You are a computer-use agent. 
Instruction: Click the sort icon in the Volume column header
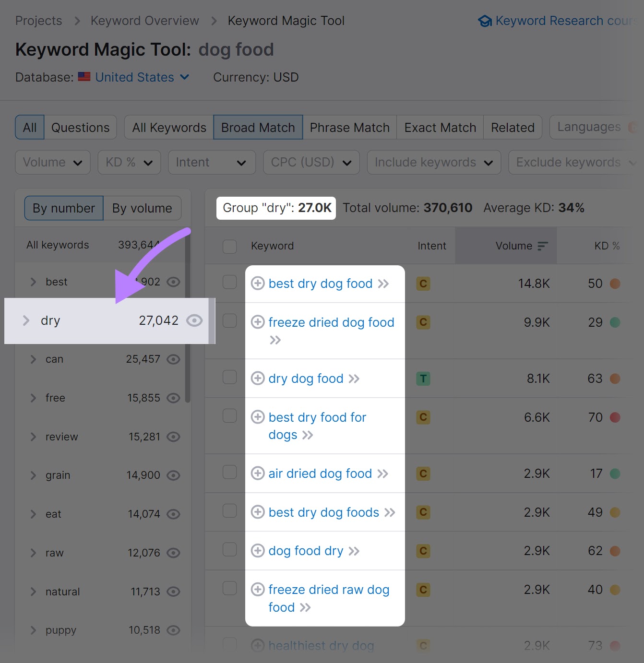click(x=543, y=245)
